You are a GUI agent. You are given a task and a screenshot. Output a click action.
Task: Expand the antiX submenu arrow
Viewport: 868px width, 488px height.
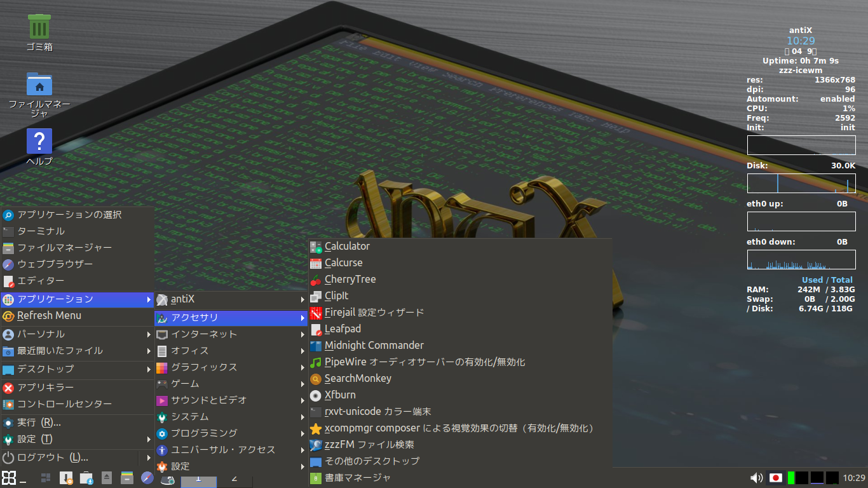click(x=303, y=299)
